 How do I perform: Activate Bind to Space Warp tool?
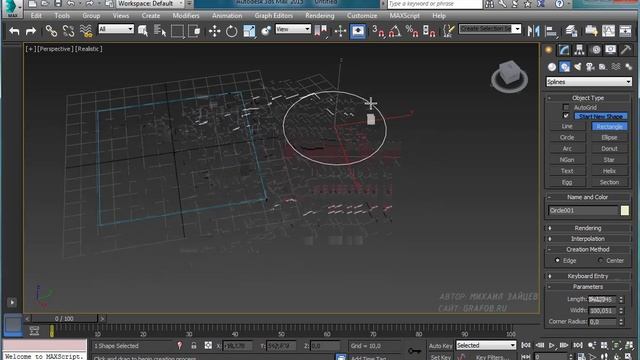point(86,31)
